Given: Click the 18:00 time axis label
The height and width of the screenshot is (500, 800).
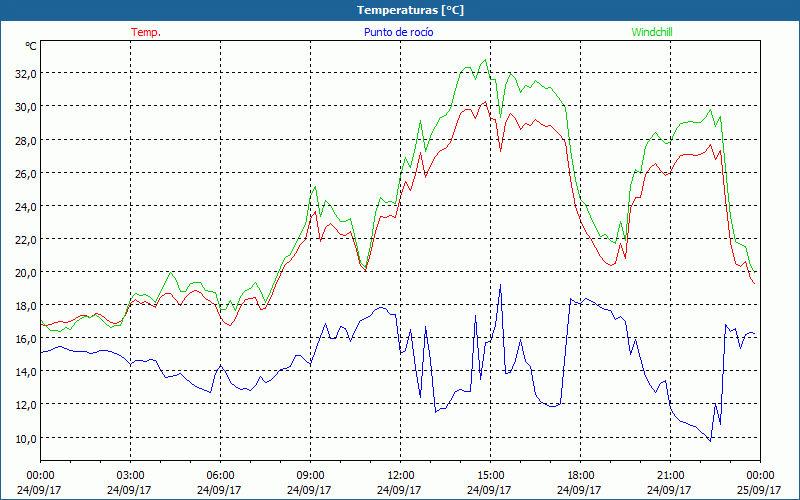Looking at the screenshot, I should tap(581, 475).
